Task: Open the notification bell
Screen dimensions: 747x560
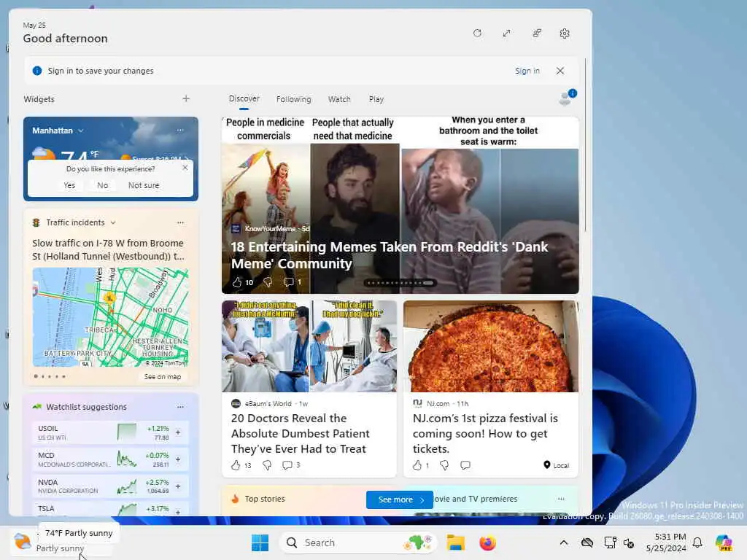Action: pyautogui.click(x=697, y=542)
